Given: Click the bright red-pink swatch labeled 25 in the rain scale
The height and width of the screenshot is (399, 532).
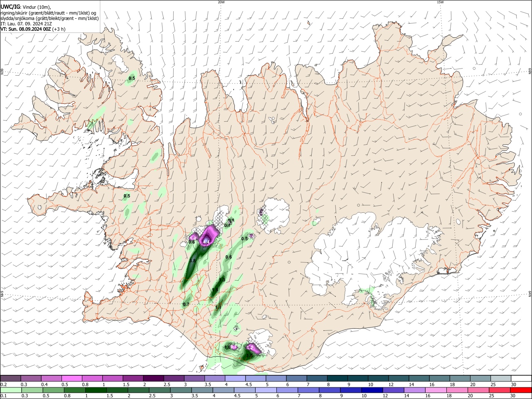Looking at the screenshot, I should pos(499,390).
